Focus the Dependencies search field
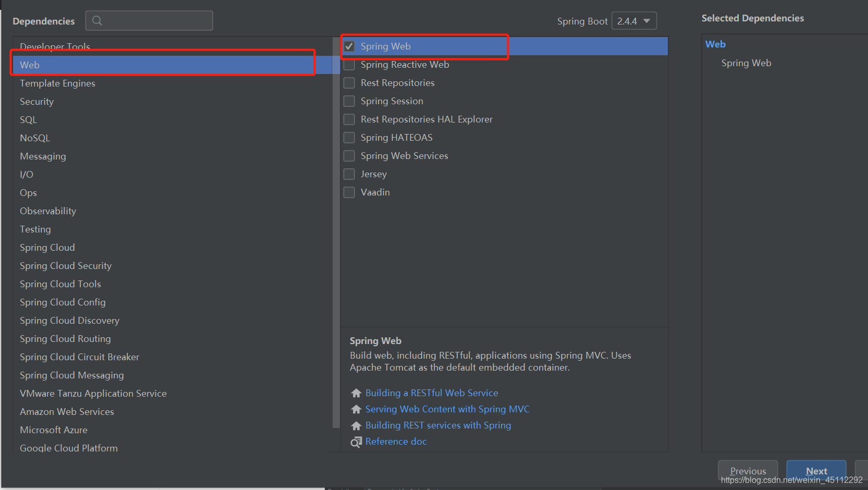This screenshot has width=868, height=490. tap(149, 21)
